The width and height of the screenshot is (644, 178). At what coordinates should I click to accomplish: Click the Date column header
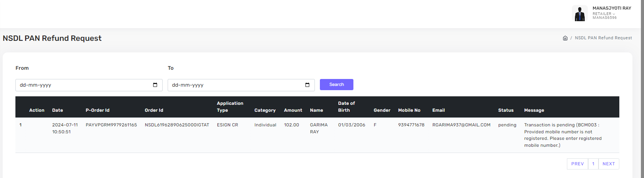click(57, 110)
